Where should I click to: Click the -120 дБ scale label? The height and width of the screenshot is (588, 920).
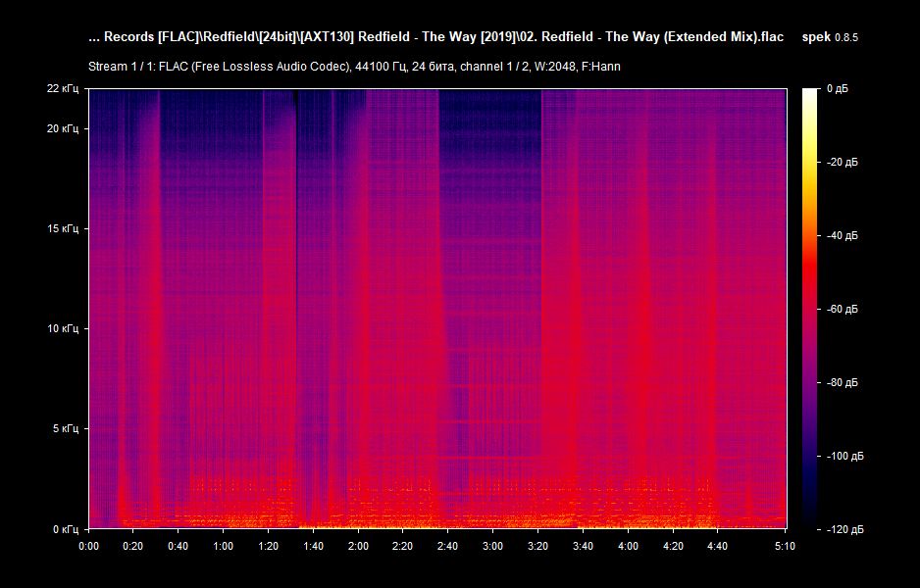click(845, 528)
